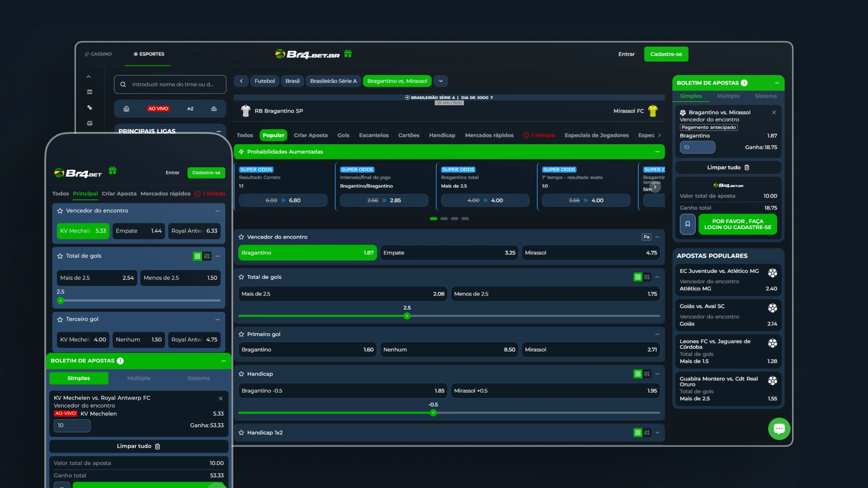Open the match dropdown after Bragantino vs. Mirassol
Image resolution: width=868 pixels, height=488 pixels.
click(x=441, y=81)
